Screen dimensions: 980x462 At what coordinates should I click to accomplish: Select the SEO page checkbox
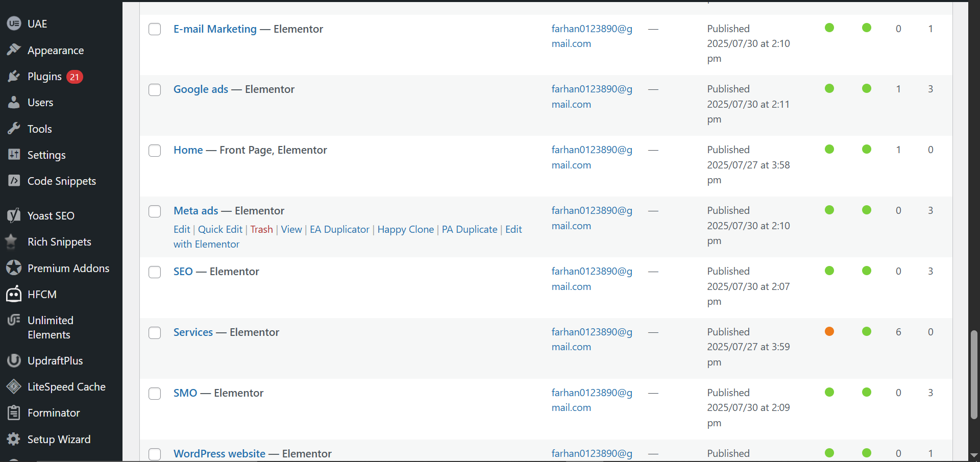click(x=155, y=272)
